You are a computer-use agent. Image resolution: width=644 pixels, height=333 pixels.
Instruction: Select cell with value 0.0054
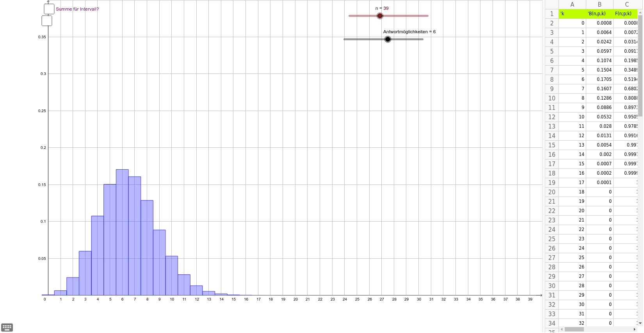(x=600, y=145)
